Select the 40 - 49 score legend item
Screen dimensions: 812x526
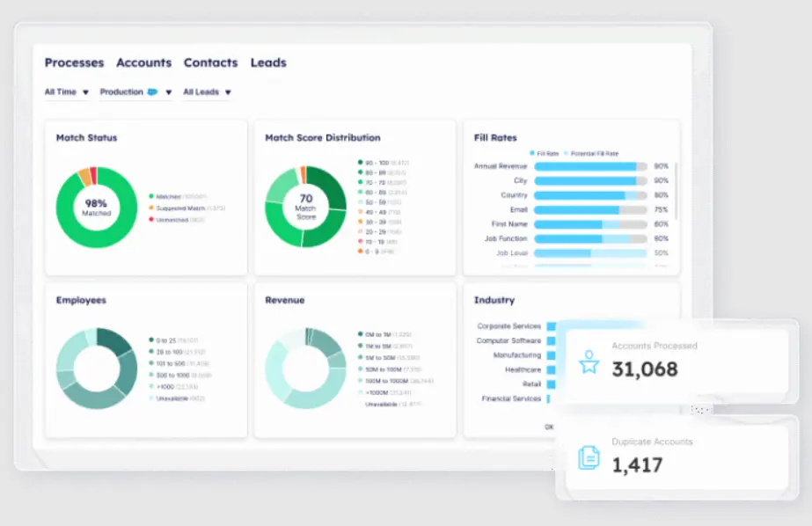click(379, 212)
